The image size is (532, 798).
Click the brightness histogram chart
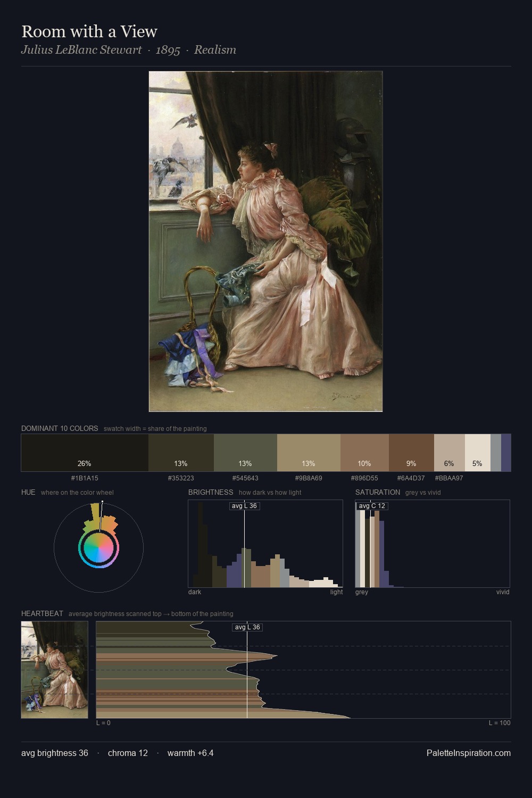pyautogui.click(x=265, y=544)
